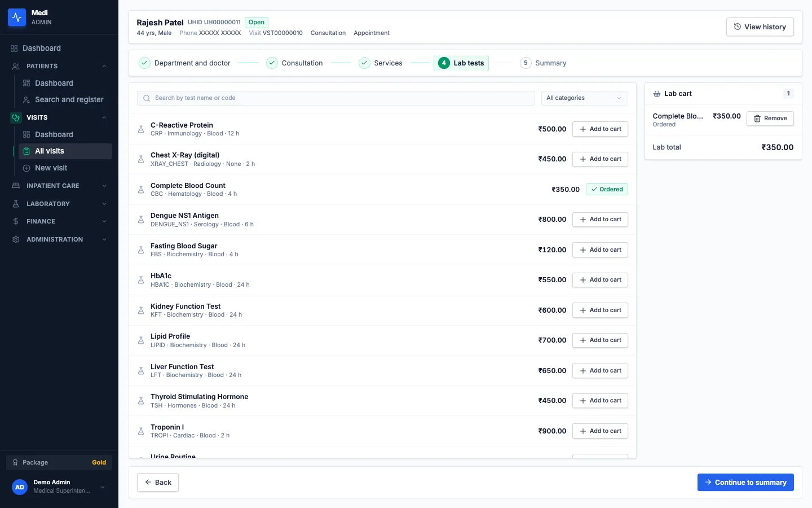
Task: Open Search and register
Action: point(65,100)
